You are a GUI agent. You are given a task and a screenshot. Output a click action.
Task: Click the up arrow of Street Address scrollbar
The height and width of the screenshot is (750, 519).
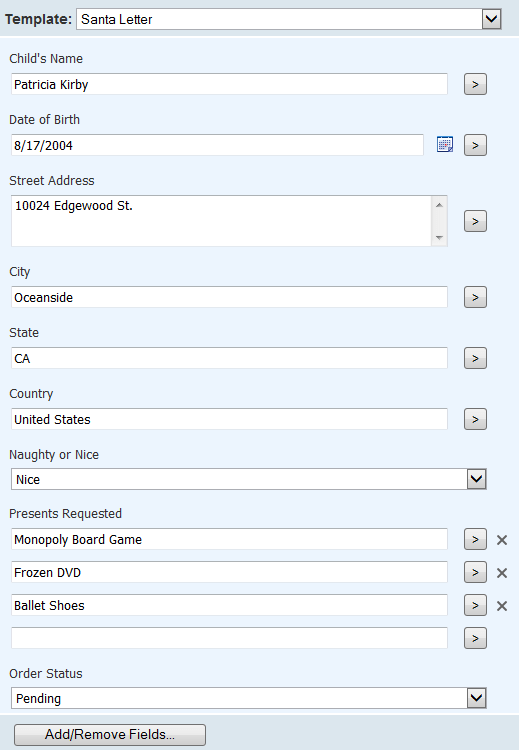tap(439, 205)
